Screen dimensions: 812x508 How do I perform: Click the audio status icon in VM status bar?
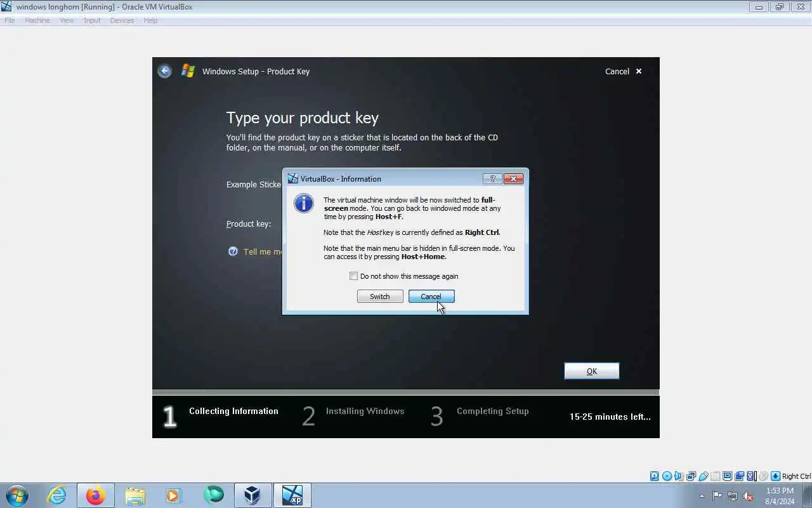point(679,476)
